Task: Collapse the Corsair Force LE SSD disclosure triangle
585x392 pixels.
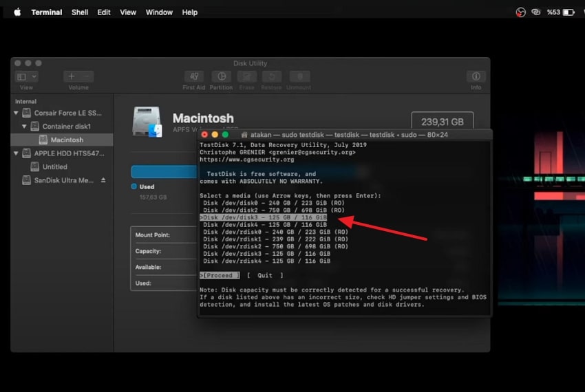Action: click(x=16, y=113)
